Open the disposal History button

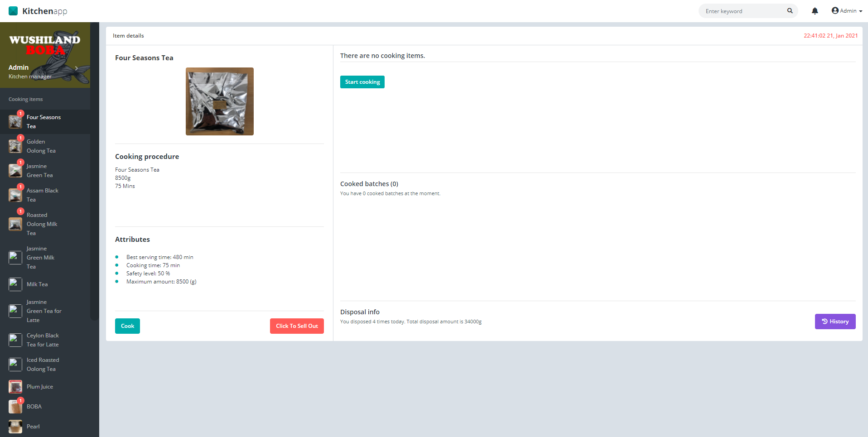coord(835,322)
